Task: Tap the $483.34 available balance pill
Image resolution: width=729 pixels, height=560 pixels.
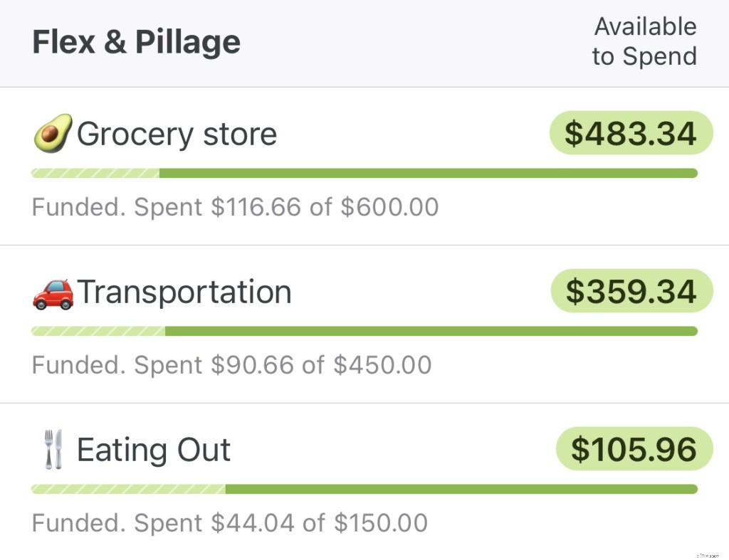Action: (631, 133)
